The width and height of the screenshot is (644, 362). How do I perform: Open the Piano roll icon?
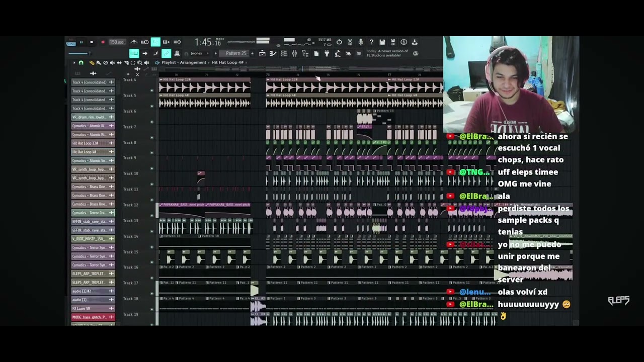tap(273, 53)
